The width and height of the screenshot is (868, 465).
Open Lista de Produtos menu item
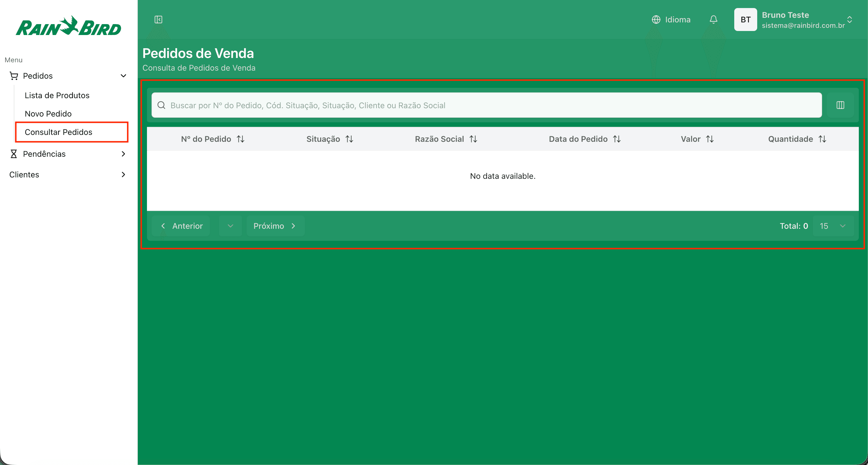click(x=57, y=95)
